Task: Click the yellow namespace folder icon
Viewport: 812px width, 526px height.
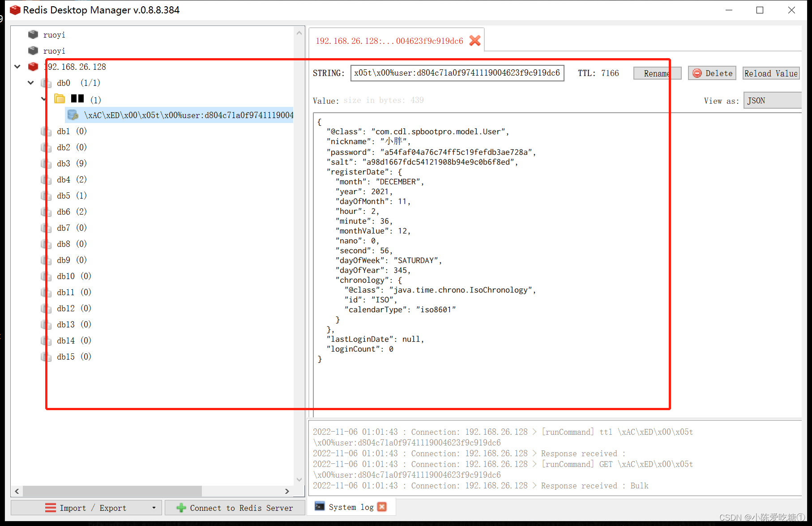Action: point(60,98)
